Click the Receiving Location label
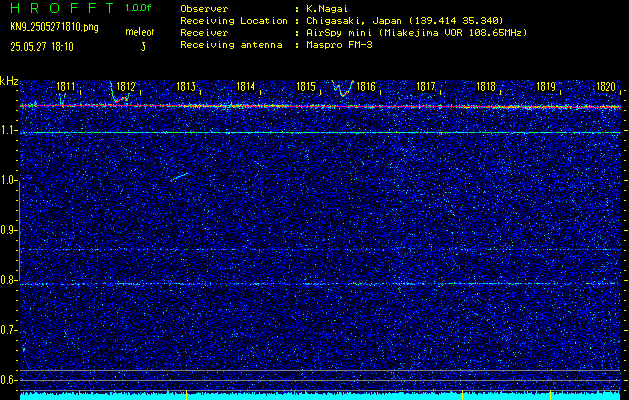 coord(234,20)
